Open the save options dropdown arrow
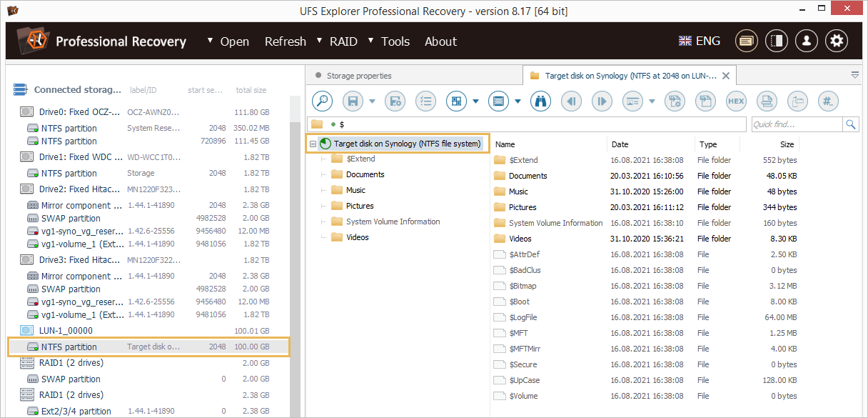The image size is (868, 418). pyautogui.click(x=372, y=101)
